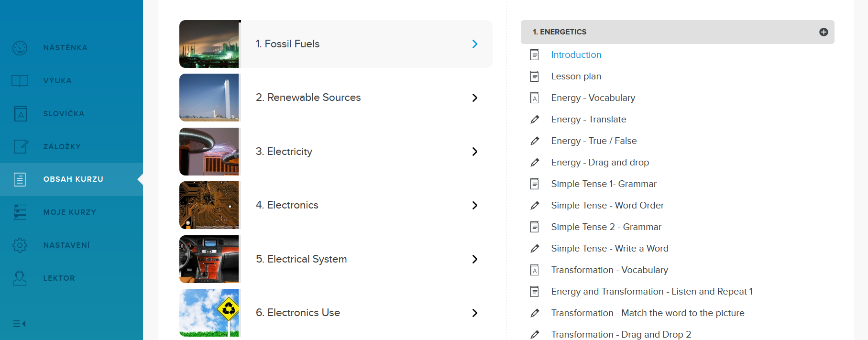The image size is (868, 340).
Task: Click the Záložky bookmarks pencil icon
Action: click(x=21, y=146)
